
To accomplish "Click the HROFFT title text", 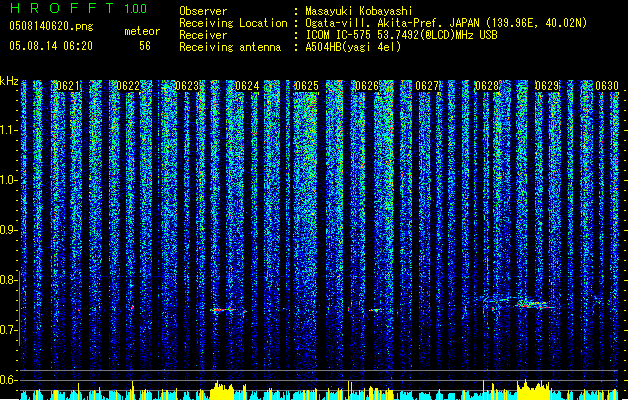I will 62,8.
